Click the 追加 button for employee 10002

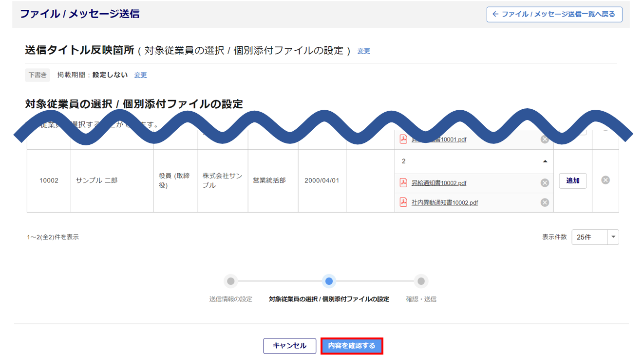573,180
